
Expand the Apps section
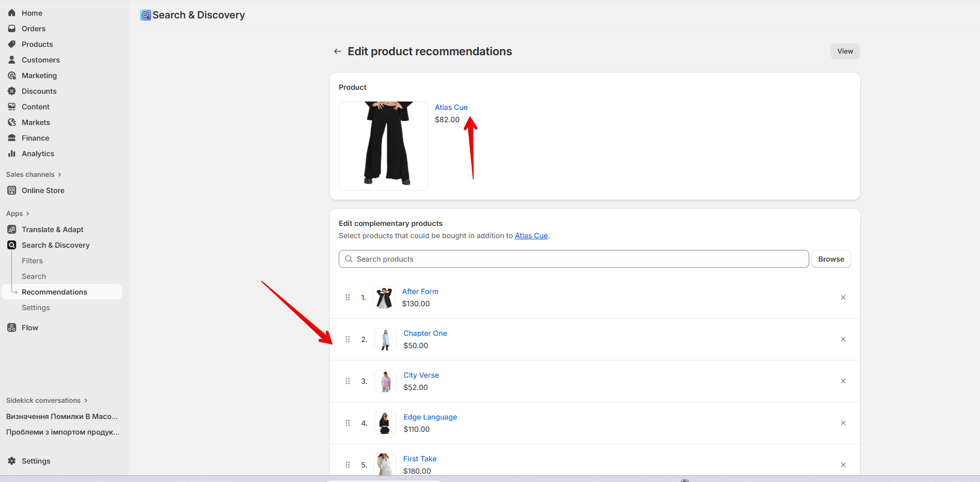(18, 214)
